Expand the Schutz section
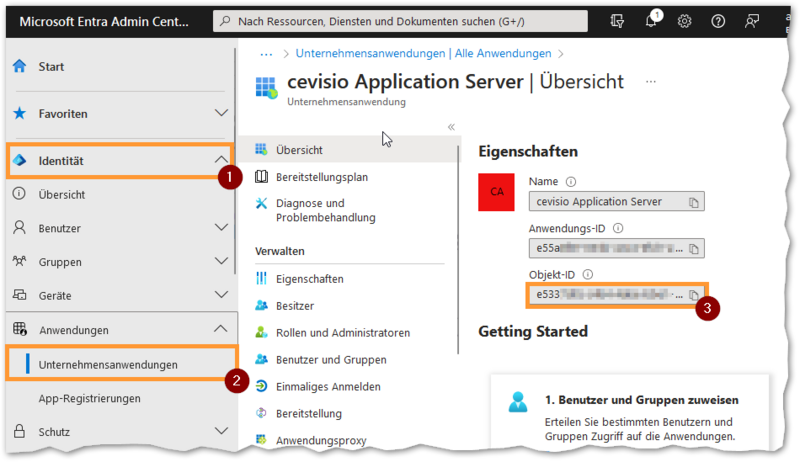This screenshot has height=462, width=800. pos(221,431)
